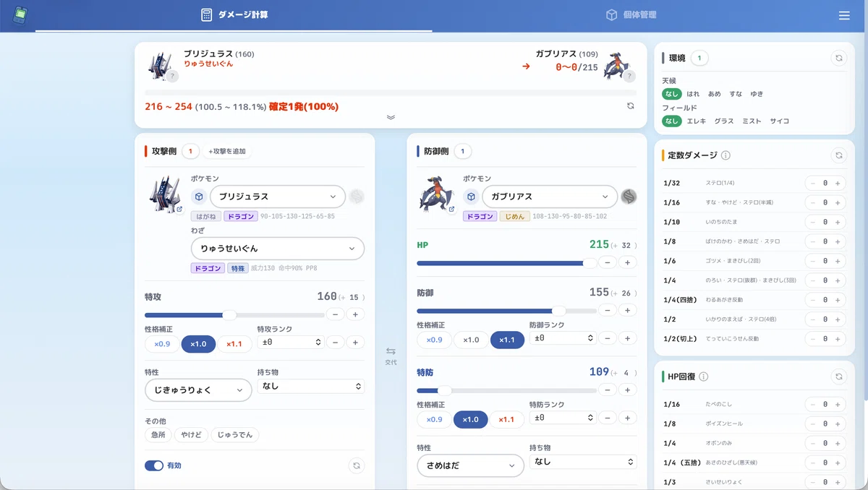Reset the 定数ダメージ panel
The width and height of the screenshot is (868, 490).
click(x=838, y=155)
